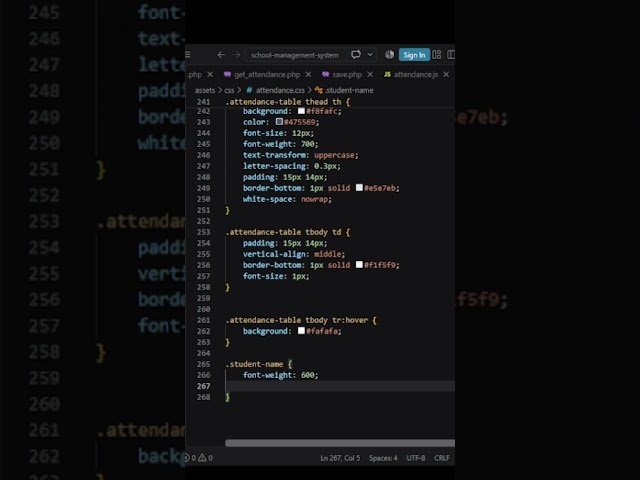Image resolution: width=640 pixels, height=480 pixels.
Task: Click the class symbol icon before .student-name
Action: pos(319,90)
